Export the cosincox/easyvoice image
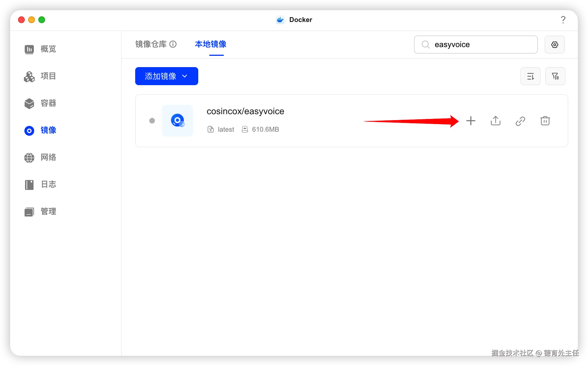The height and width of the screenshot is (366, 588). click(496, 121)
